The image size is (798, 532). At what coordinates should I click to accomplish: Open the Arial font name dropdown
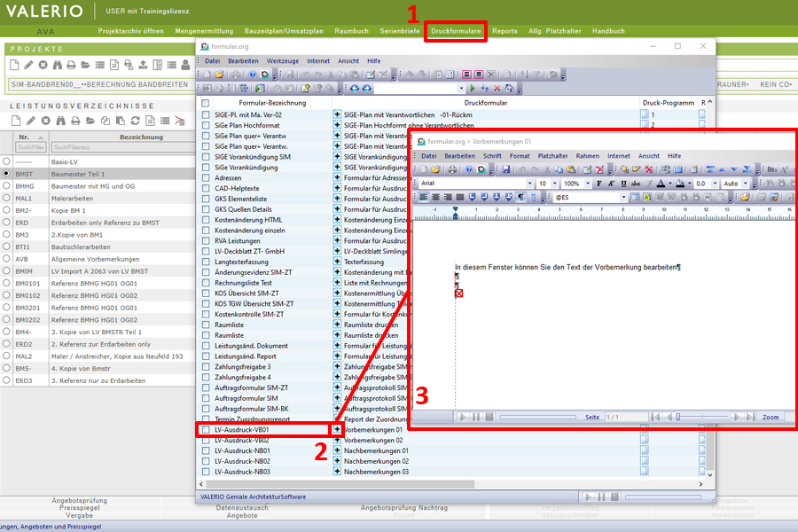coord(530,184)
